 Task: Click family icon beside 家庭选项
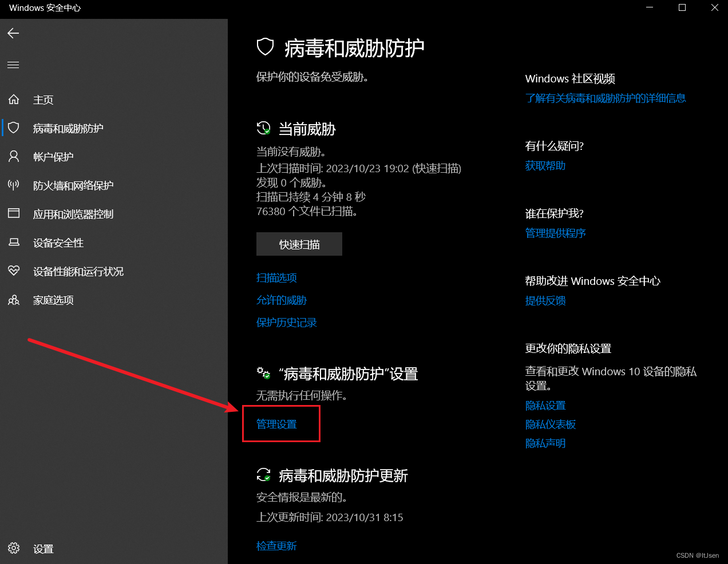coord(14,300)
